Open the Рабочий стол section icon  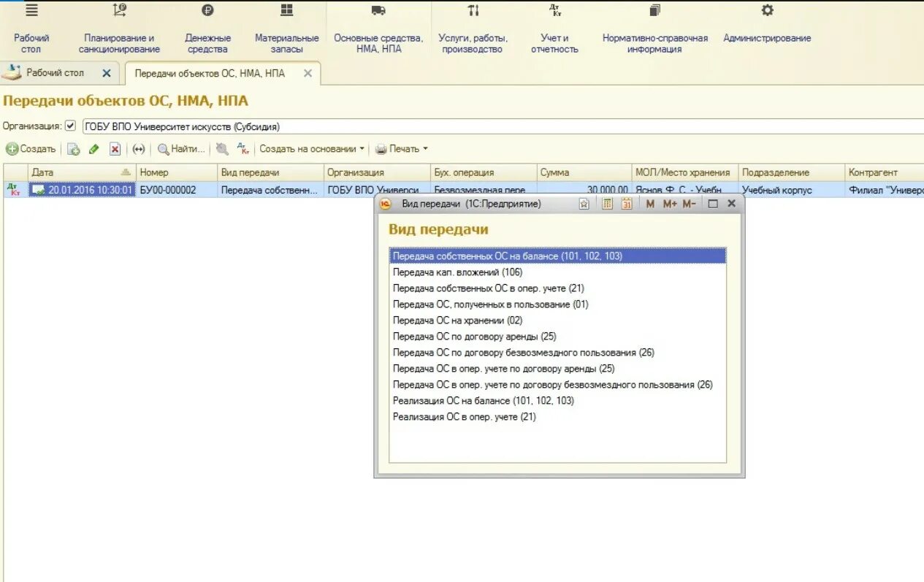pos(31,10)
